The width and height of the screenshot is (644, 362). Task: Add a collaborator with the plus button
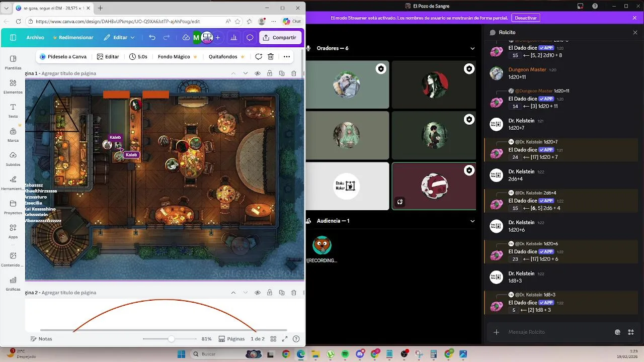(x=218, y=38)
